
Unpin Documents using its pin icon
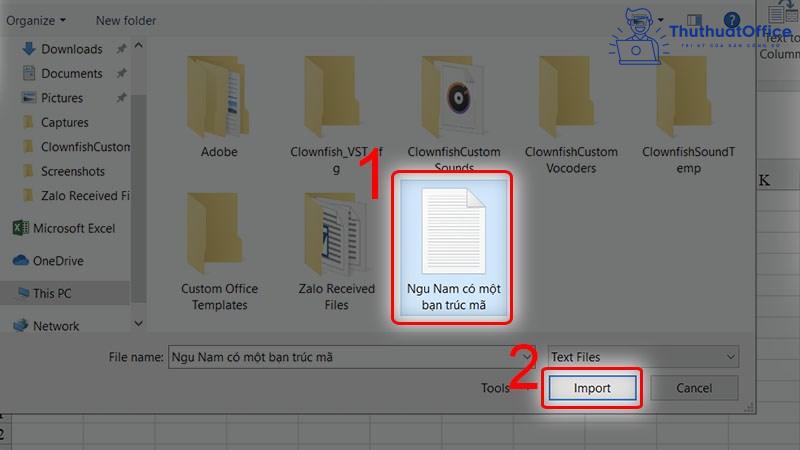pyautogui.click(x=121, y=73)
